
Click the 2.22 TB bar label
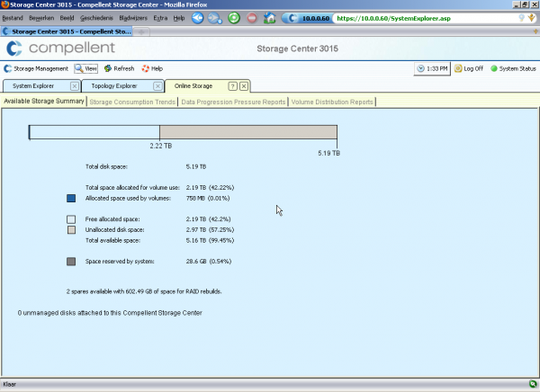click(x=161, y=146)
